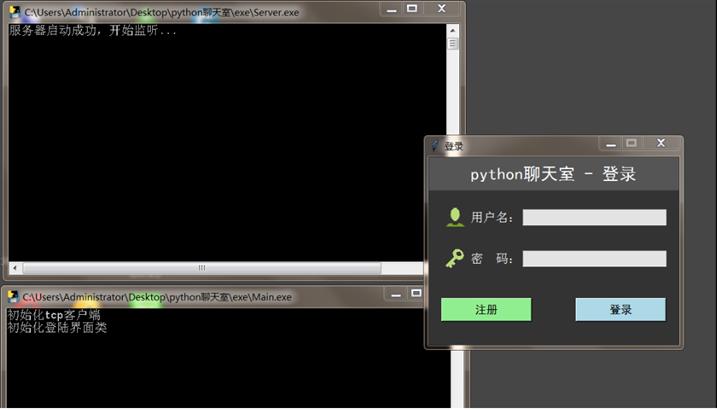Screen dimensions: 717x410
Task: Click the feather icon in the login title bar
Action: [x=435, y=146]
